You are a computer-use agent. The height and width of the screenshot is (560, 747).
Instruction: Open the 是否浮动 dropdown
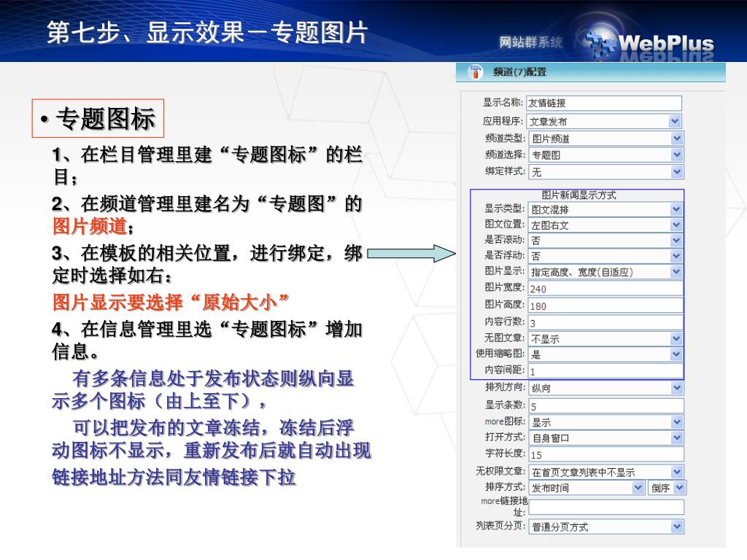click(x=605, y=256)
